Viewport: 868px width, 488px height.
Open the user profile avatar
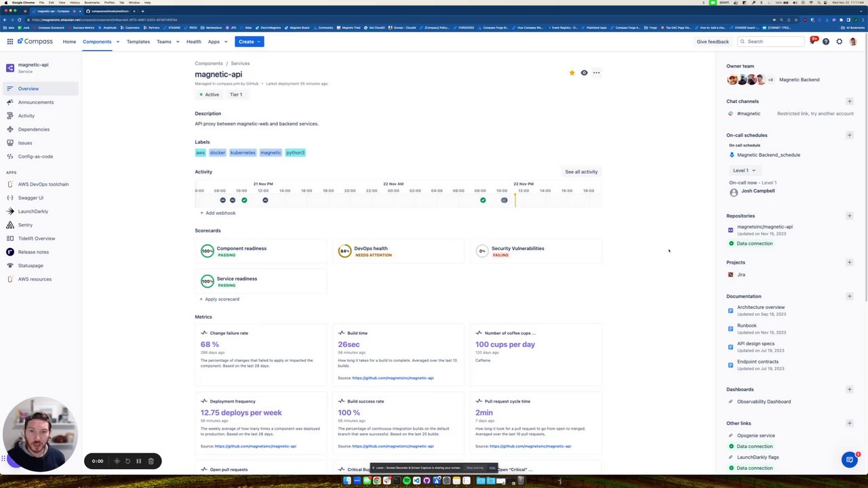tap(852, 41)
